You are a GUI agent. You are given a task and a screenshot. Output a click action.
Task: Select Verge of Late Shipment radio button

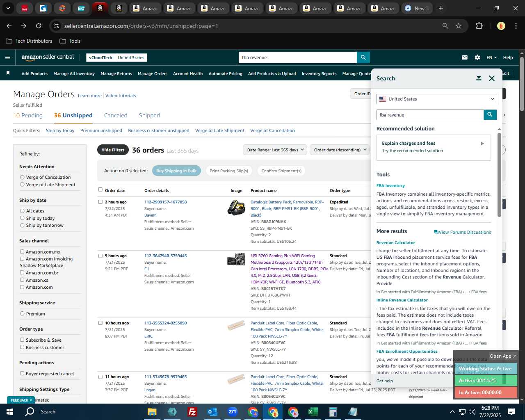click(22, 185)
